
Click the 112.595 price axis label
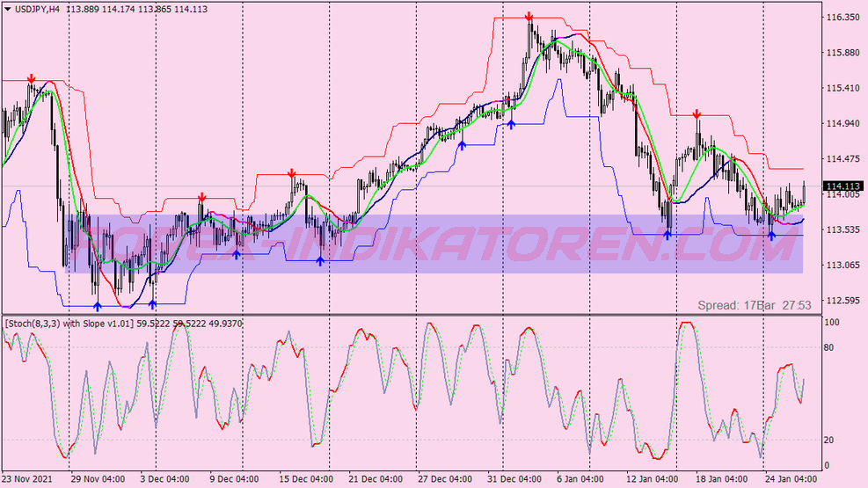click(843, 301)
